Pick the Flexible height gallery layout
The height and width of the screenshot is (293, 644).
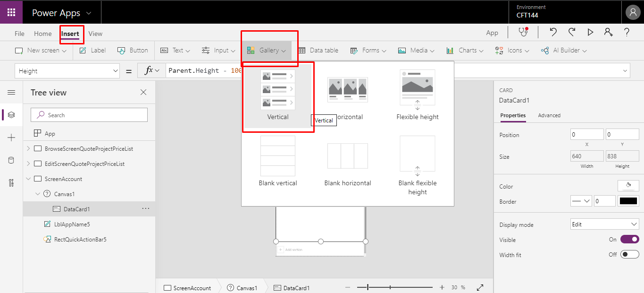click(418, 95)
